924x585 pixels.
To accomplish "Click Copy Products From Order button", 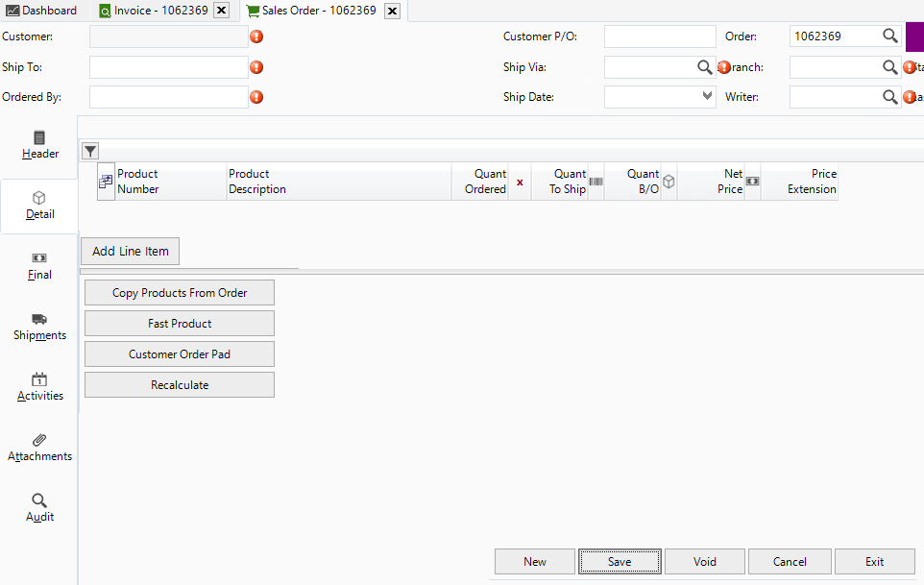I will [180, 293].
